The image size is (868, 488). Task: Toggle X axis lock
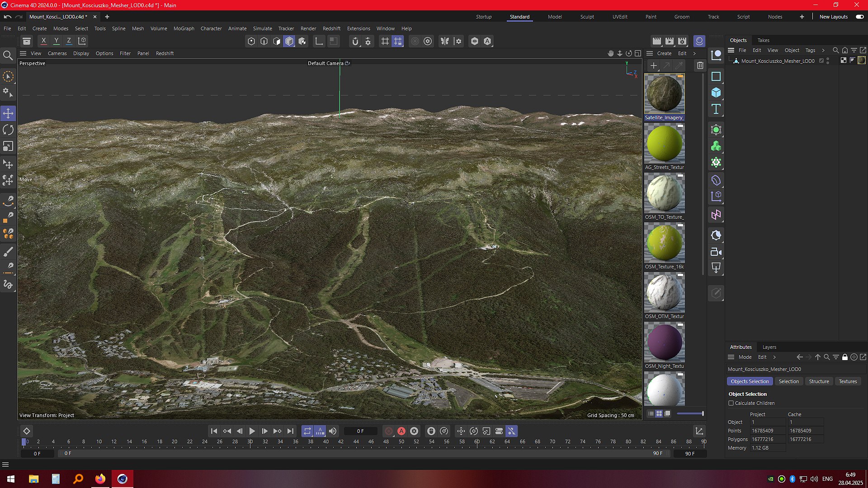pos(44,41)
